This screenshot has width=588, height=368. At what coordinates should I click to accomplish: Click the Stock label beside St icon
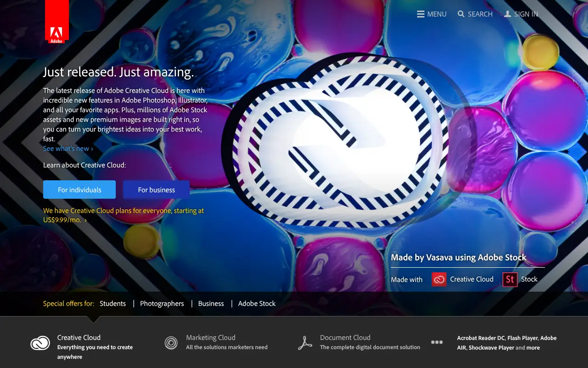529,279
